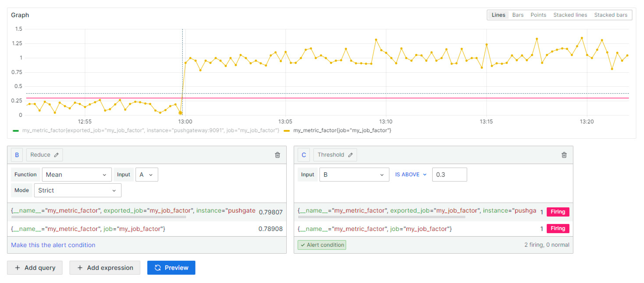Screen dimensions: 644x283
Task: Change the IS ABOVE condition
Action: coord(410,174)
